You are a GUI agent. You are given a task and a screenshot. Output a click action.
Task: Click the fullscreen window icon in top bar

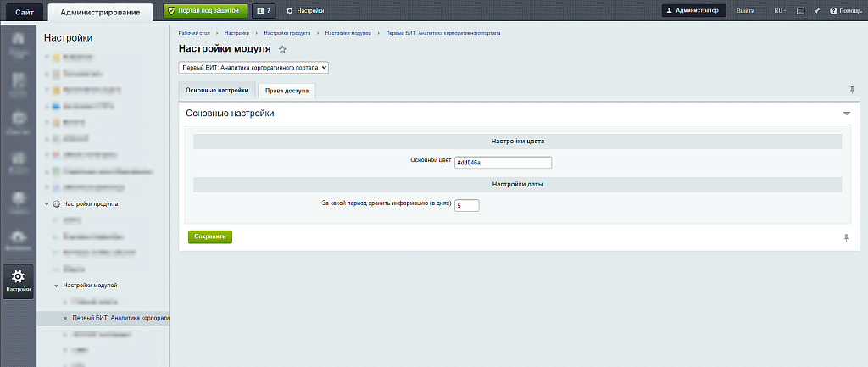pyautogui.click(x=800, y=11)
